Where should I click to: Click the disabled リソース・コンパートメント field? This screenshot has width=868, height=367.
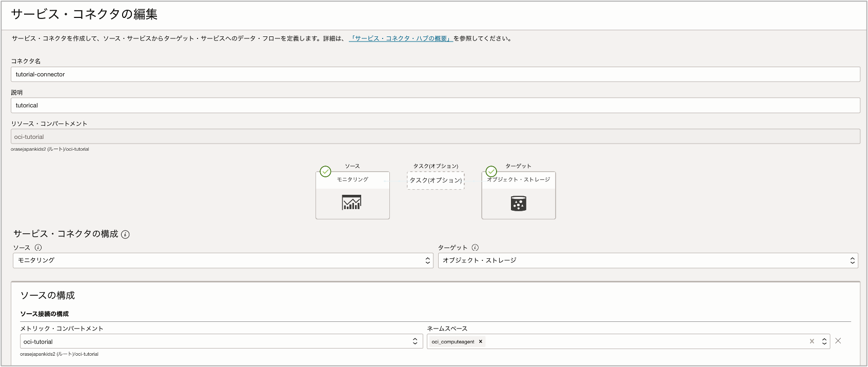(435, 137)
